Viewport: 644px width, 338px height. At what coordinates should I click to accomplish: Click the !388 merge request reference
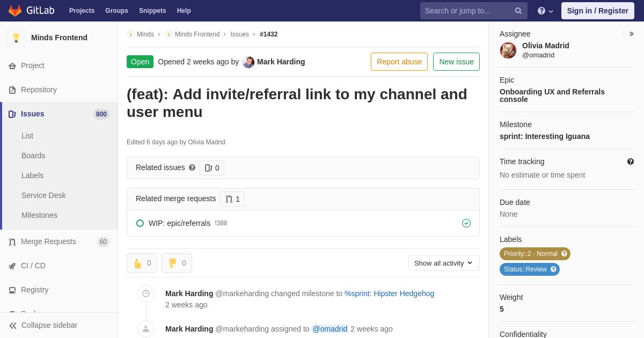pos(221,223)
